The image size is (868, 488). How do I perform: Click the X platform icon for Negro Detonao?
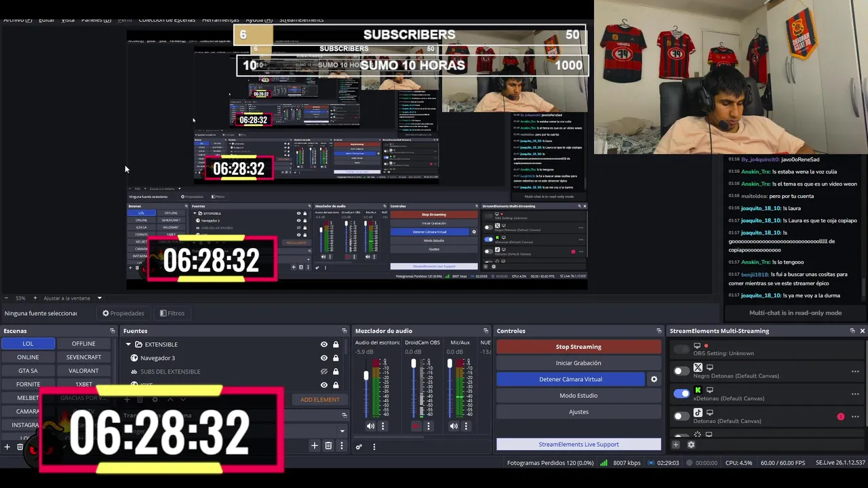click(698, 367)
